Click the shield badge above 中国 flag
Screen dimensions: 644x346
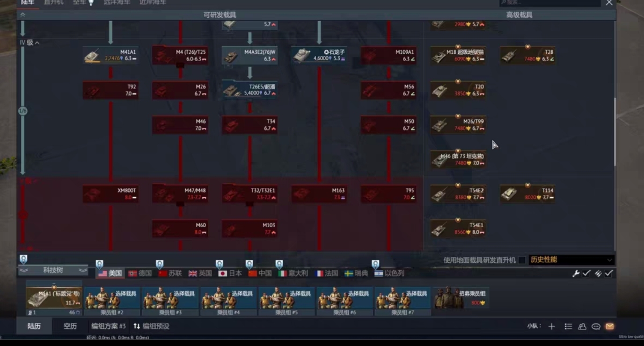pos(250,264)
